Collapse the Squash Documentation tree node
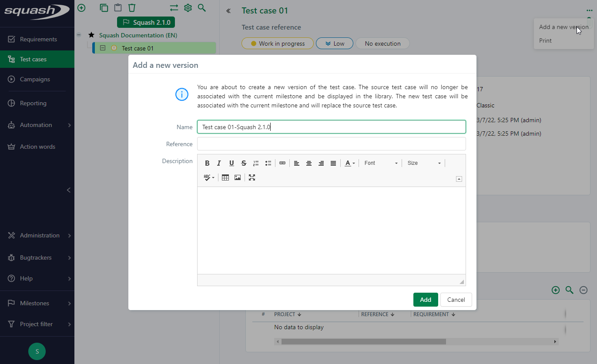This screenshot has height=364, width=597. 78,35
